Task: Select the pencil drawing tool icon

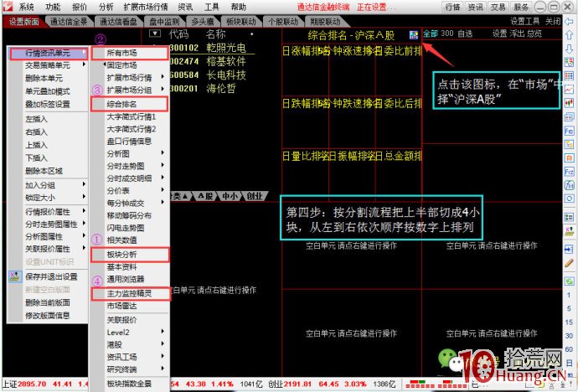Action: click(x=569, y=263)
